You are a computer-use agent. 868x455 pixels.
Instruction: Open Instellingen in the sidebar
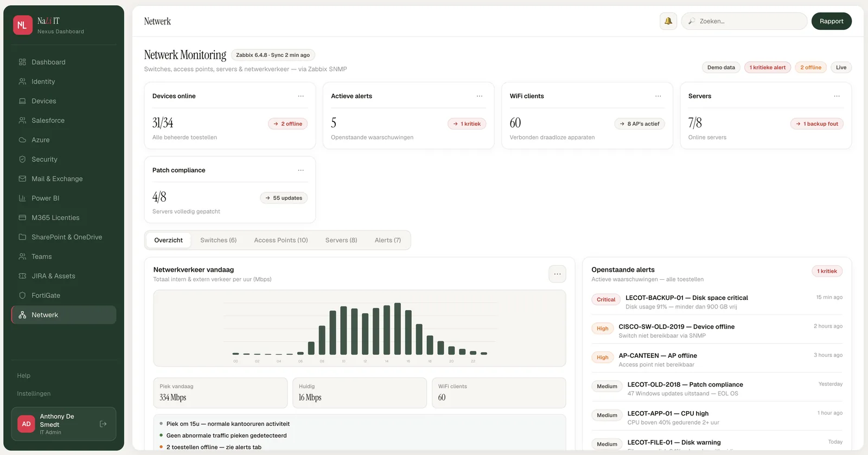coord(34,394)
